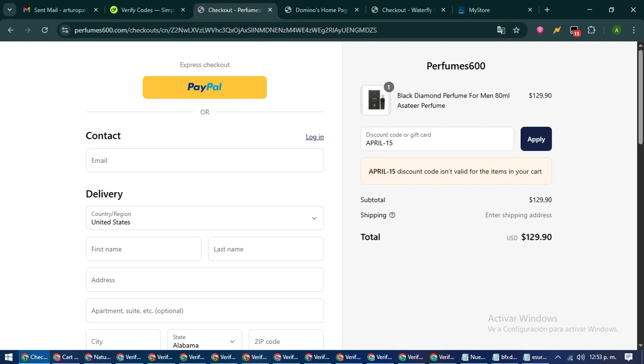This screenshot has width=644, height=364.
Task: Click the Log in link
Action: click(x=315, y=137)
